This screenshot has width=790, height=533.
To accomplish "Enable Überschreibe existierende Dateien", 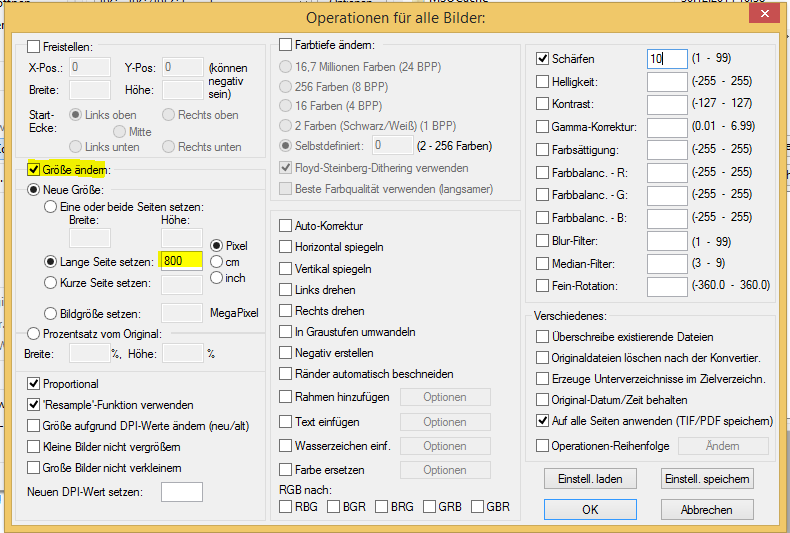I will point(543,338).
